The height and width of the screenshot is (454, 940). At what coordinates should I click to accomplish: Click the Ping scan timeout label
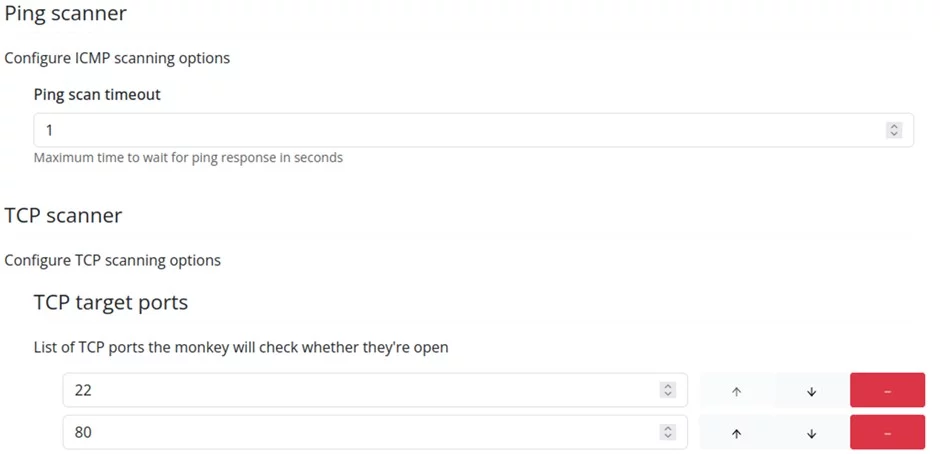[x=97, y=95]
